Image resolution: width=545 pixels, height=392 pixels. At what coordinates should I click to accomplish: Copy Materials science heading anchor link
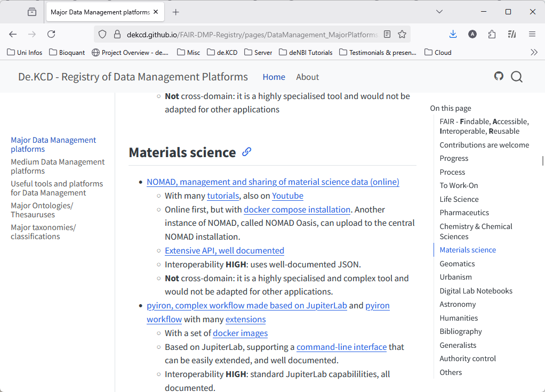(x=246, y=152)
